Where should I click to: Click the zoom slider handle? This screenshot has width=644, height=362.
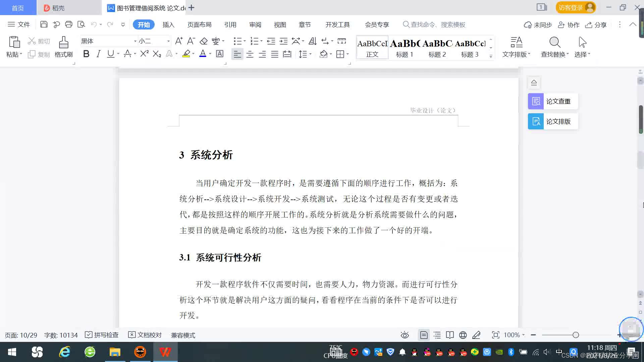[576, 335]
